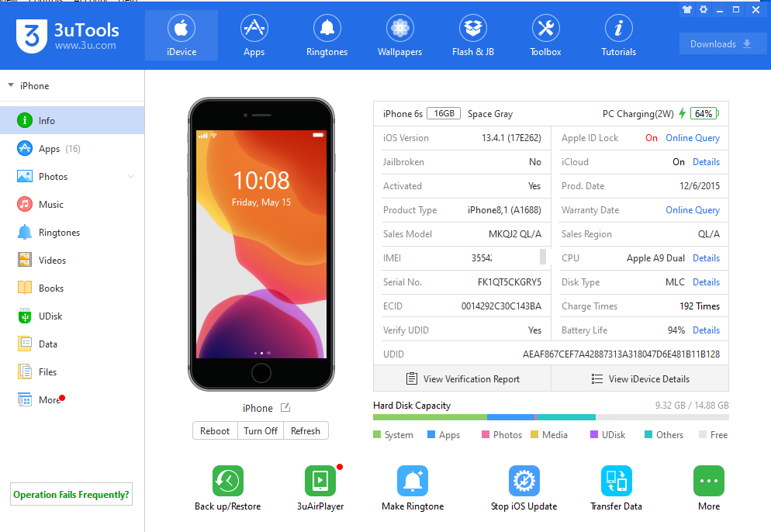This screenshot has width=771, height=532.
Task: Click View iDevice Details
Action: coord(640,378)
